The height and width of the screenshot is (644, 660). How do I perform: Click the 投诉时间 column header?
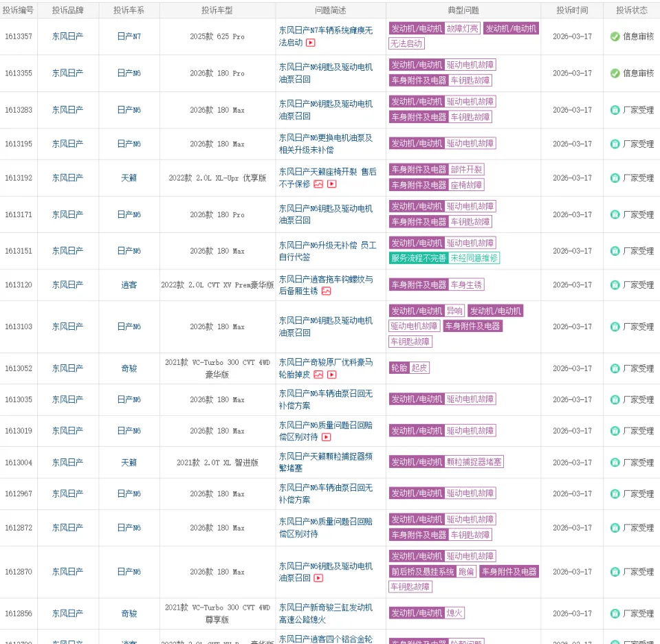coord(572,10)
